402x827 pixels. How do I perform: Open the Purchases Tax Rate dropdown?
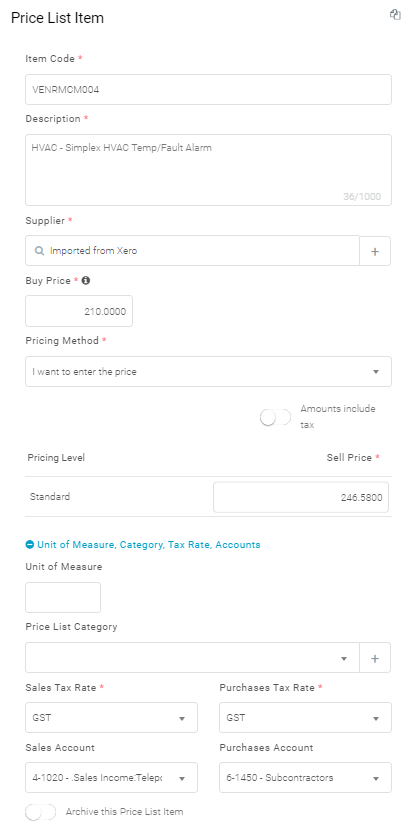[x=305, y=718]
